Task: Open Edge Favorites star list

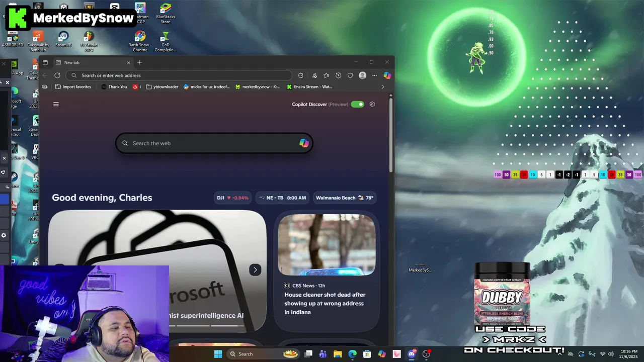Action: tap(327, 75)
